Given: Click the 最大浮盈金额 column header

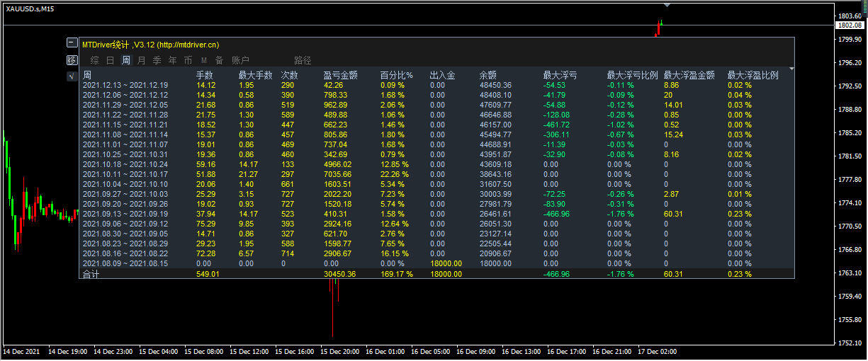Looking at the screenshot, I should [x=689, y=74].
